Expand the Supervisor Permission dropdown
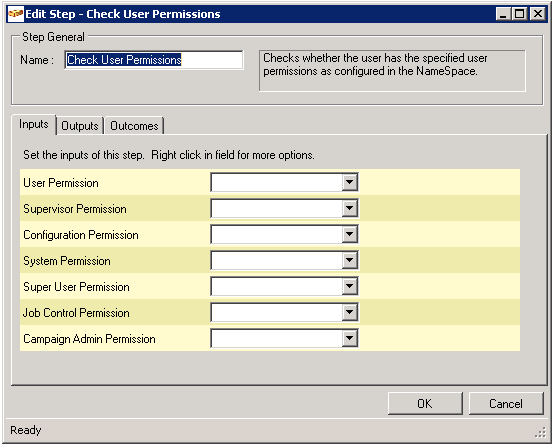The width and height of the screenshot is (553, 446). pos(350,208)
